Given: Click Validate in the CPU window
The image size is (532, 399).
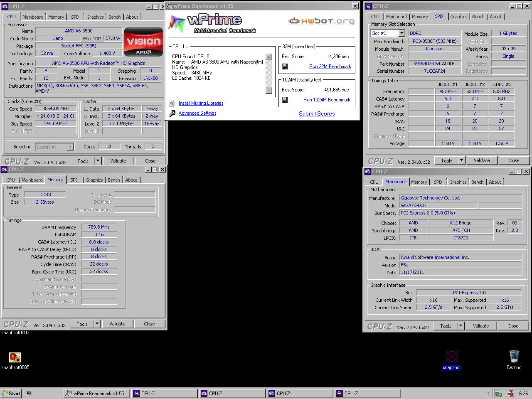Looking at the screenshot, I should pyautogui.click(x=118, y=161).
